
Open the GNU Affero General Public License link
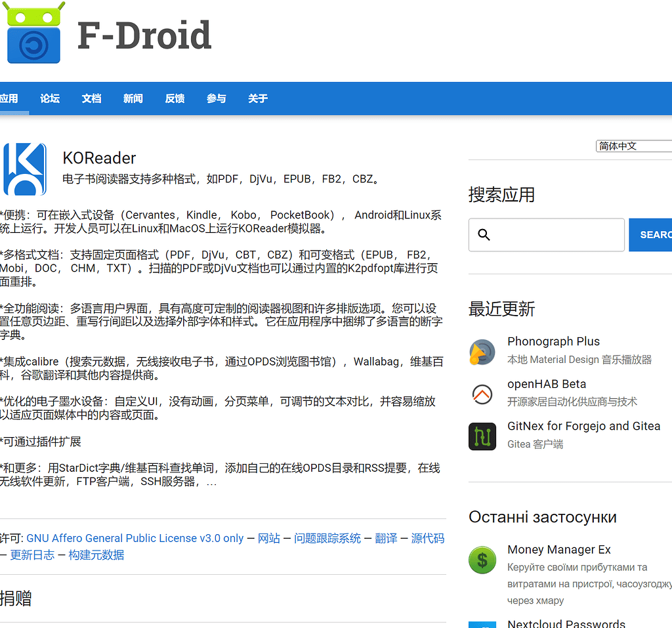point(135,538)
